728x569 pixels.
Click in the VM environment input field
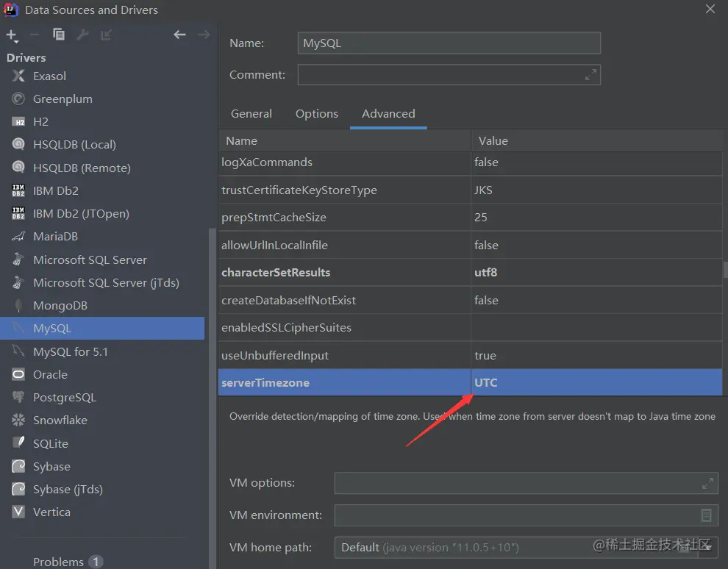(x=526, y=515)
